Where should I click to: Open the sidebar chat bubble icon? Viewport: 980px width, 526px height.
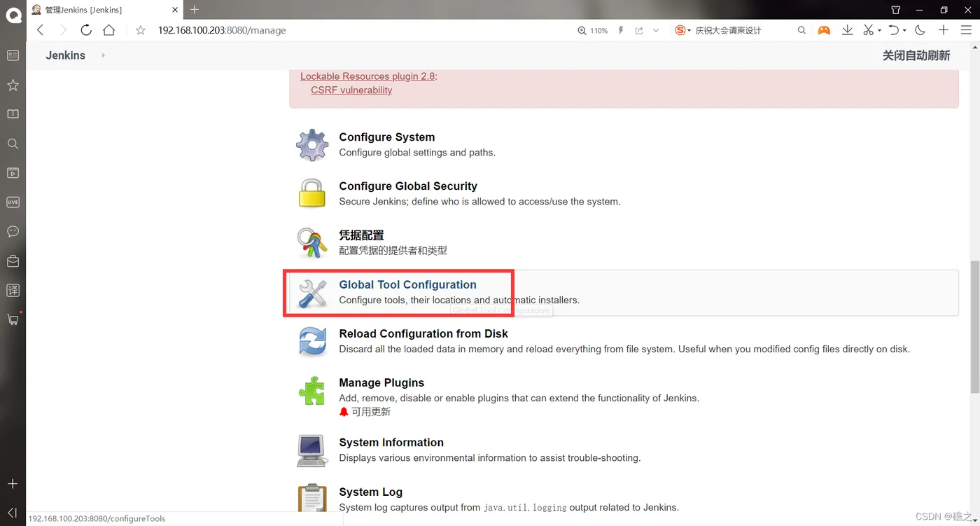coord(13,231)
